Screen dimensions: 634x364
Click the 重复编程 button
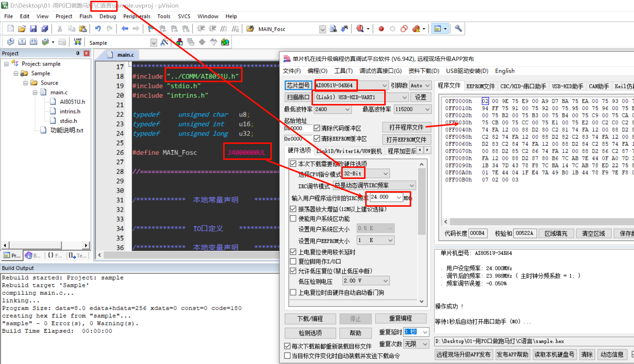point(400,318)
